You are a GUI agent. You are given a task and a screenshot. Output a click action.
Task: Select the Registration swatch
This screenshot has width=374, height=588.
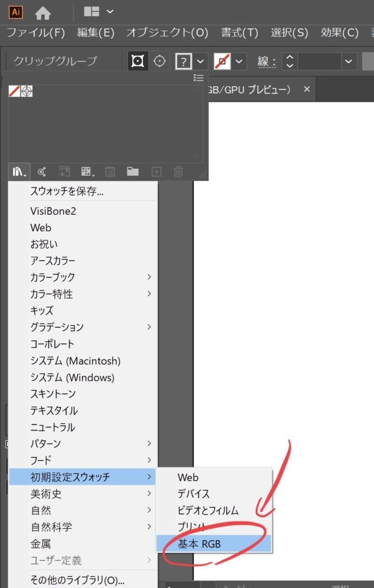tap(26, 91)
